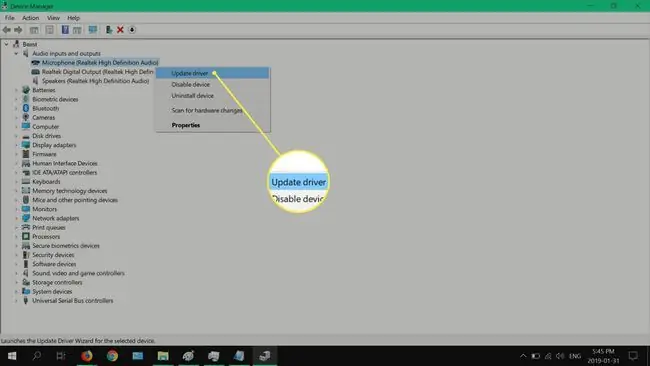Collapse the Audio inputs and outputs node
This screenshot has width=650, height=366.
(16, 53)
